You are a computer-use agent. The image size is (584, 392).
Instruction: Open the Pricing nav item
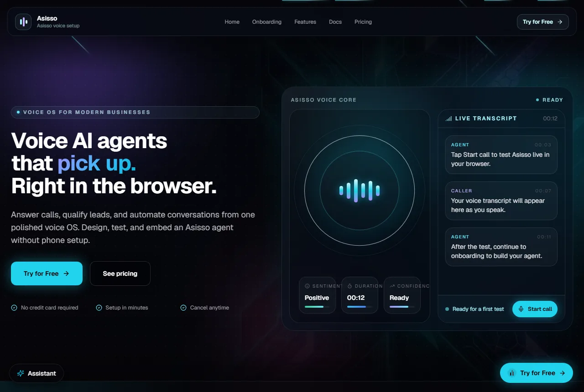click(x=363, y=22)
